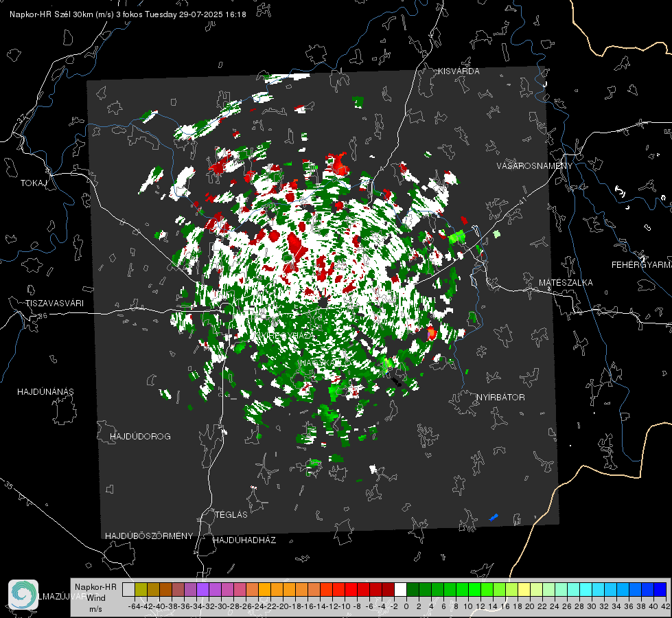Click the swirl logo icon at bottom-left

[x=23, y=595]
